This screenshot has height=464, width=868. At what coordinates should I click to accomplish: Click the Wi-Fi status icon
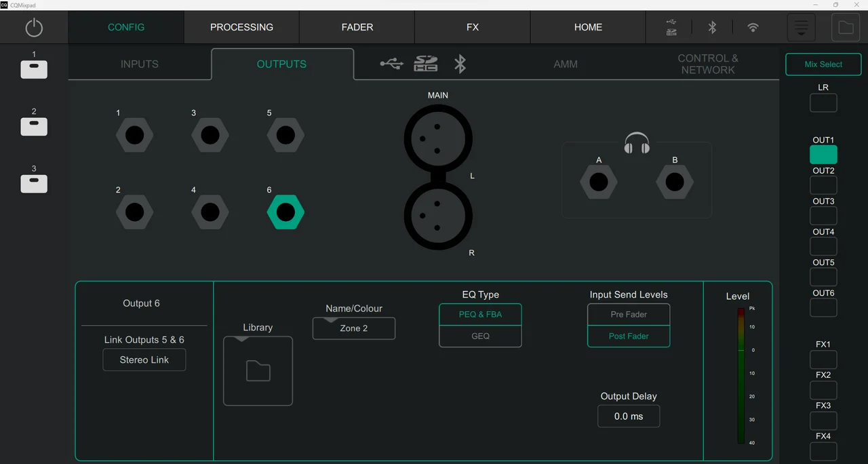click(x=753, y=27)
